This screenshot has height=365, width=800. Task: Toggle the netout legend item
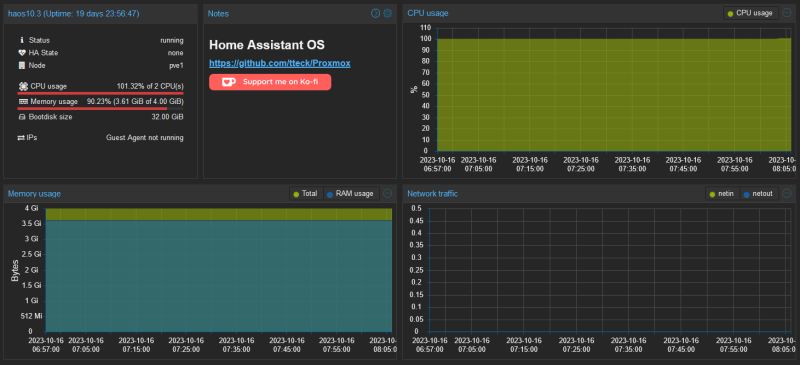[759, 193]
